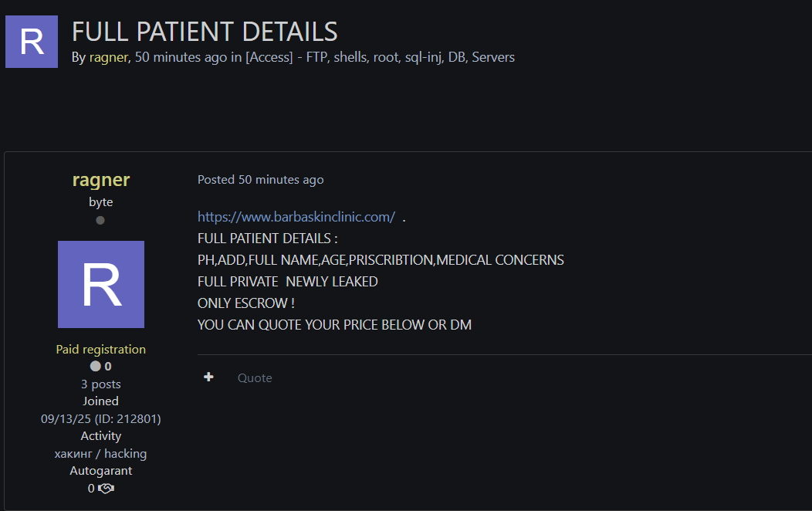This screenshot has height=511, width=812.
Task: Click the "byte" rank under the username
Action: coord(101,202)
